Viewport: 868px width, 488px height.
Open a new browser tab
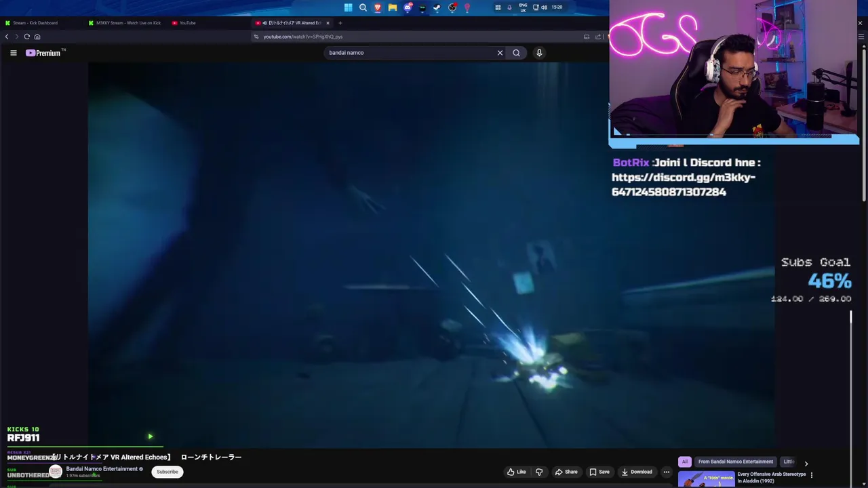click(x=340, y=23)
